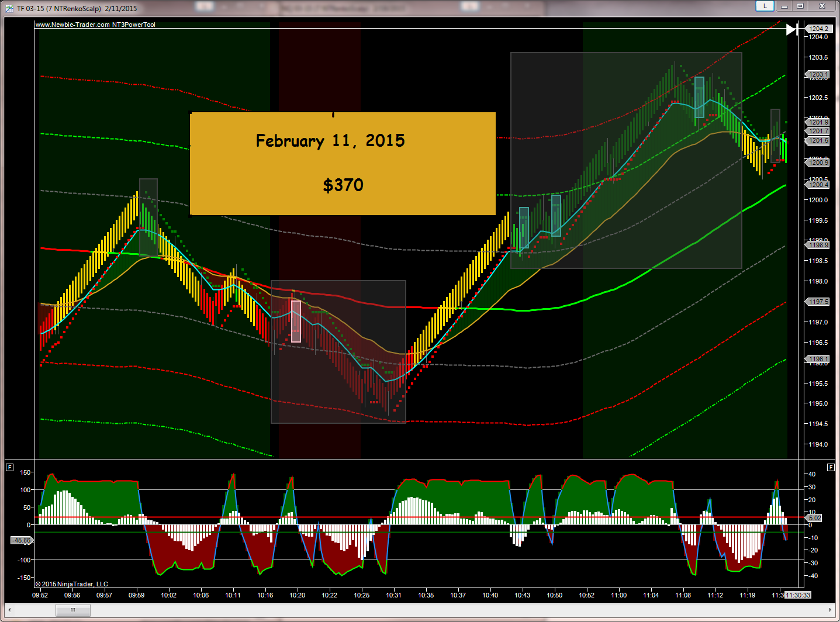Select the 1201.7 price marker

[x=817, y=131]
